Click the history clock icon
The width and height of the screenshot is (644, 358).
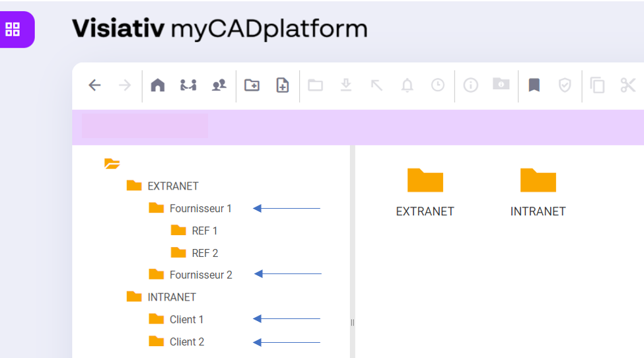click(438, 85)
